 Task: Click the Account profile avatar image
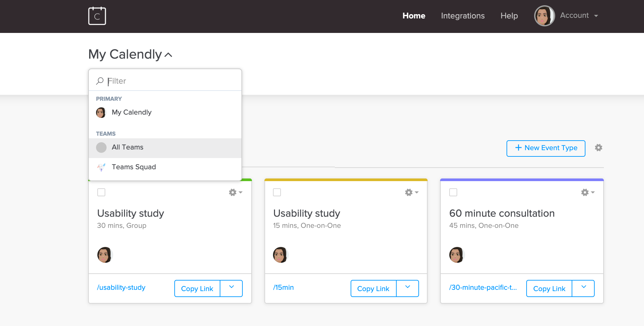coord(544,15)
